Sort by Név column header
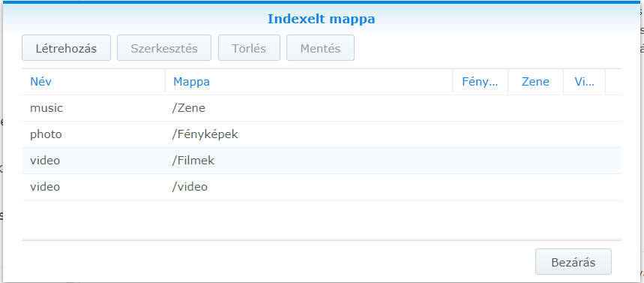This screenshot has height=283, width=644. (x=94, y=82)
